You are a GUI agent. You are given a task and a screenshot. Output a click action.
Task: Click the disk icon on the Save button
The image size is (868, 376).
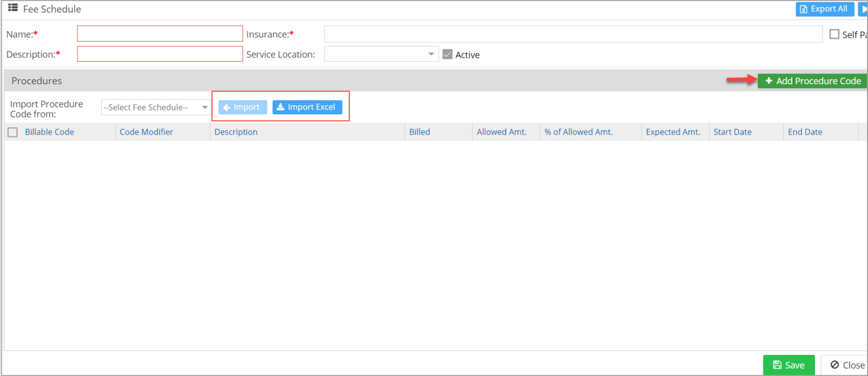(778, 365)
